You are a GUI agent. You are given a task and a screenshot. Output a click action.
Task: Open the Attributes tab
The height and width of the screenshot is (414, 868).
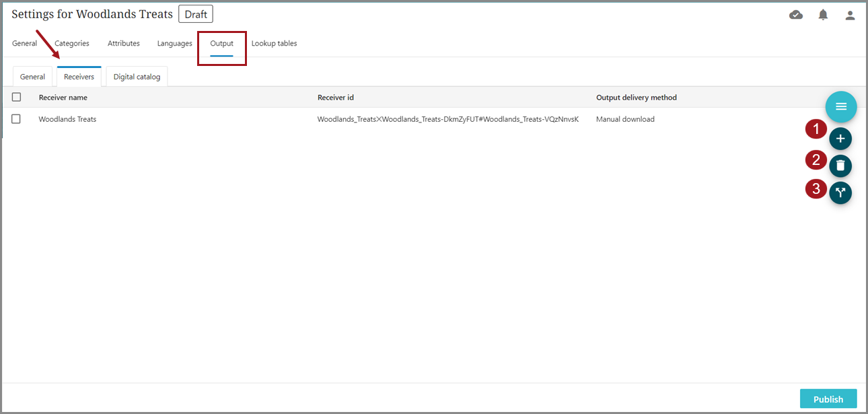click(x=124, y=43)
